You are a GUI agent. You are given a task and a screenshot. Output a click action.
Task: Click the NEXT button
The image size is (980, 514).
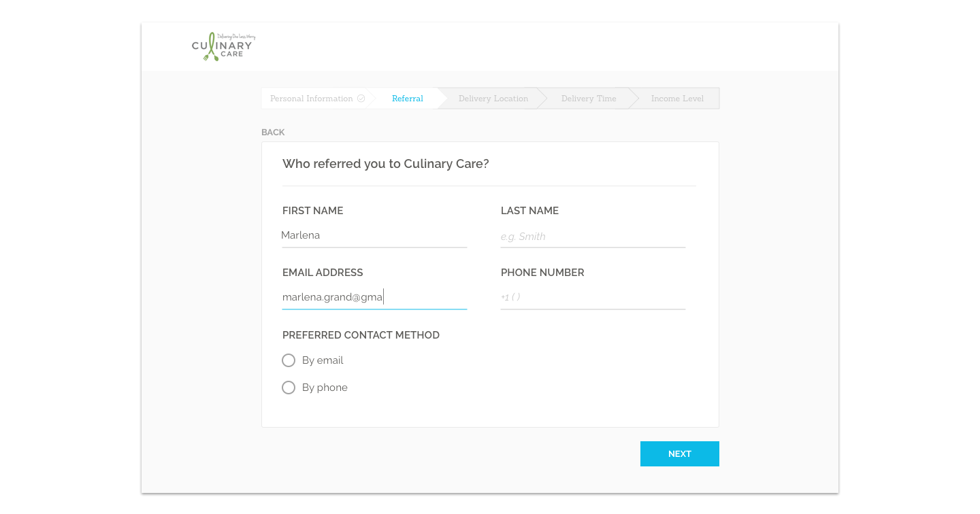click(680, 454)
